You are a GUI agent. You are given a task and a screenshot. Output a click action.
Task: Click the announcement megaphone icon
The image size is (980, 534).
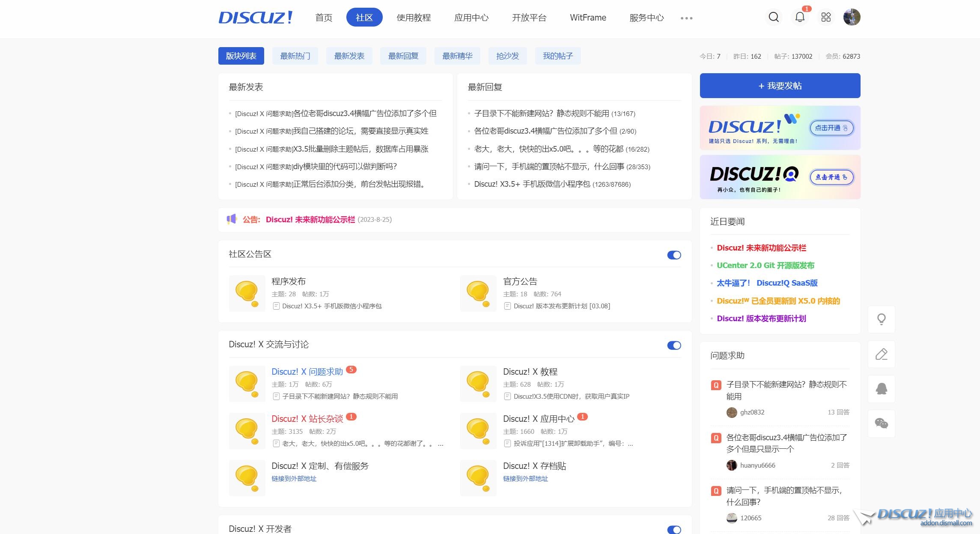(232, 219)
